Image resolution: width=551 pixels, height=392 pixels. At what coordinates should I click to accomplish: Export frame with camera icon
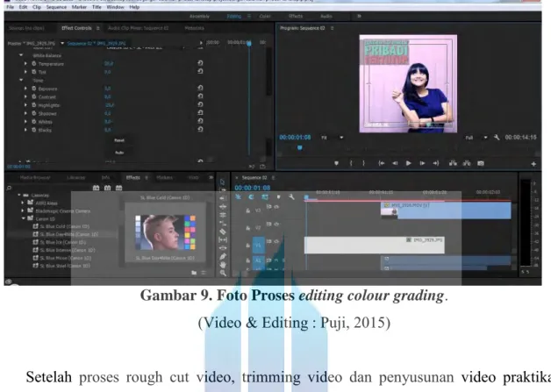pyautogui.click(x=481, y=163)
